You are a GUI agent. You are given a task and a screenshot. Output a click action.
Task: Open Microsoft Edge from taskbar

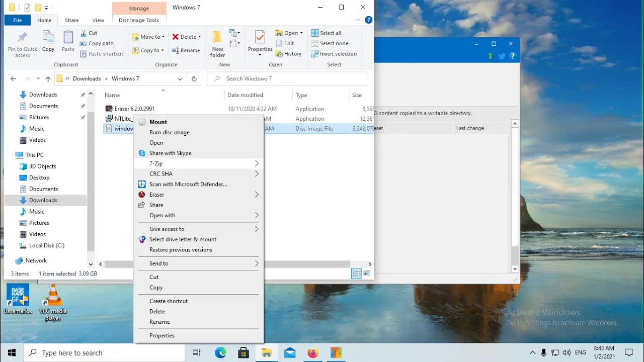click(220, 353)
